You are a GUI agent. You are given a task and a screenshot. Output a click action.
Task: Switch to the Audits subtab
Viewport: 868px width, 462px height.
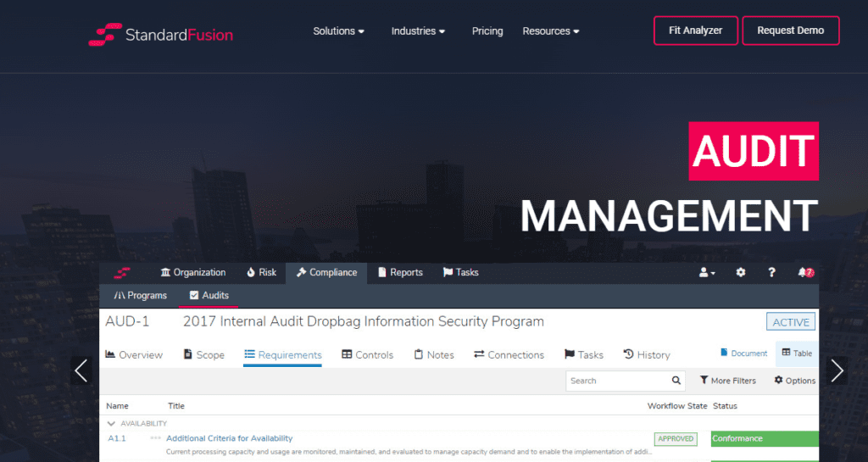click(x=209, y=296)
